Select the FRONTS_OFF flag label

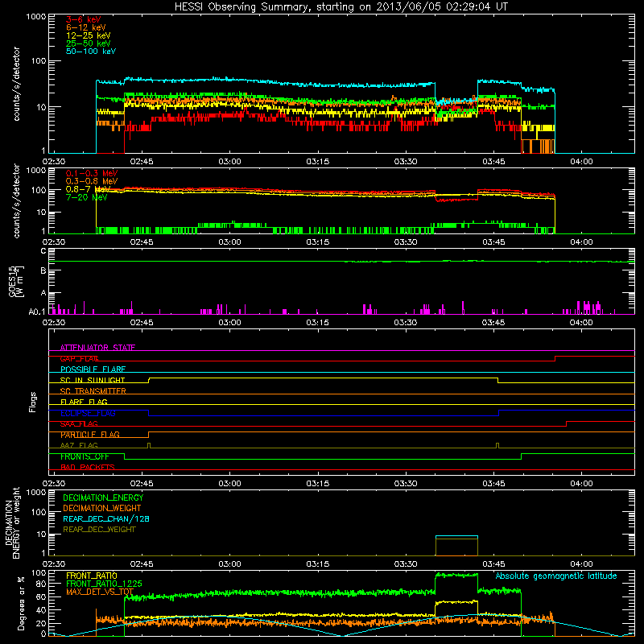coord(85,456)
